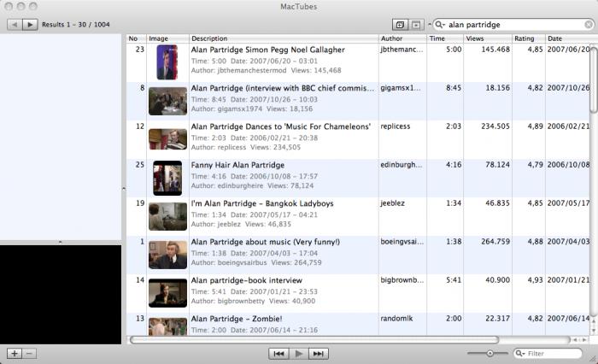Select thumbnail of Music For Chameleons video
Image resolution: width=598 pixels, height=364 pixels.
click(x=167, y=139)
